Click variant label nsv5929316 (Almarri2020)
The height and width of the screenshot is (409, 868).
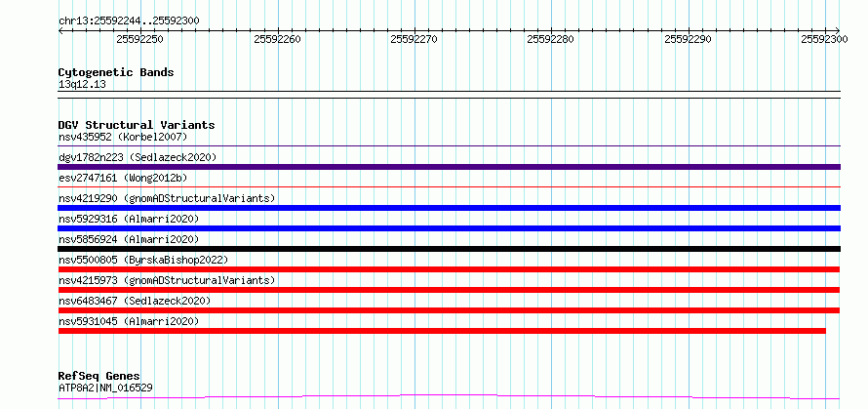coord(129,219)
